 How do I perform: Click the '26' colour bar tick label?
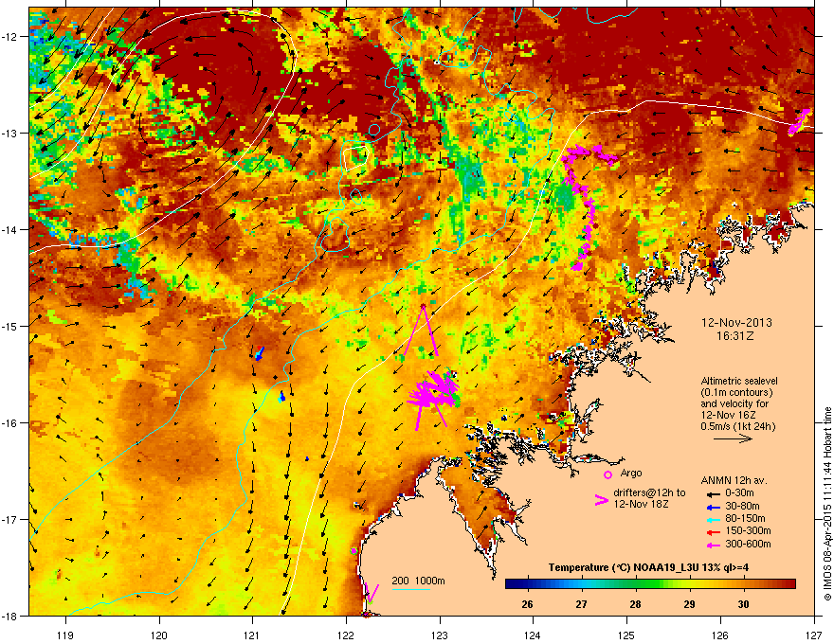(527, 604)
